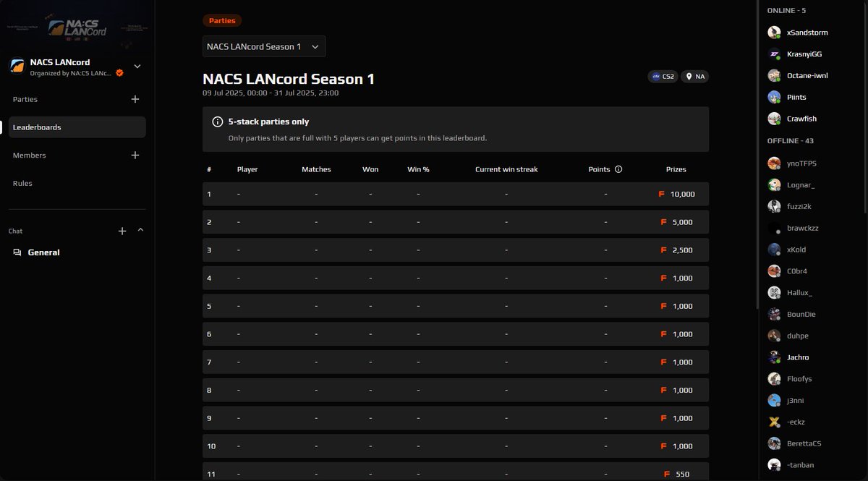Open KrasnyiGG's avatar
The width and height of the screenshot is (868, 481).
pos(774,54)
